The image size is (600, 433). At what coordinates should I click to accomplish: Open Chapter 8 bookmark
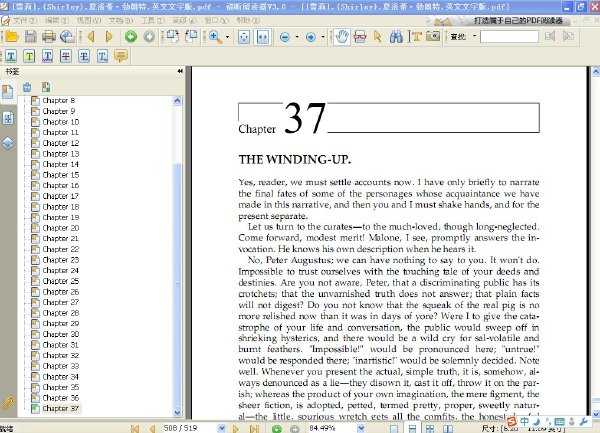point(59,101)
